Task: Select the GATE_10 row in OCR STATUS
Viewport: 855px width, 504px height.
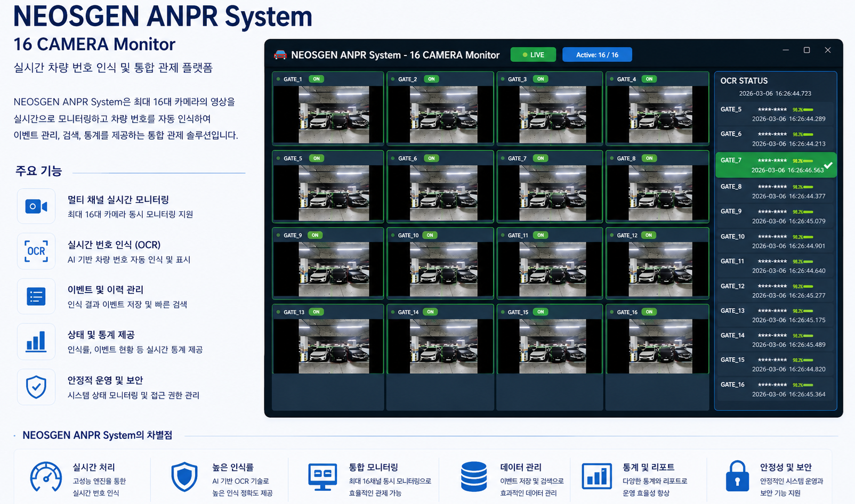Action: [775, 241]
